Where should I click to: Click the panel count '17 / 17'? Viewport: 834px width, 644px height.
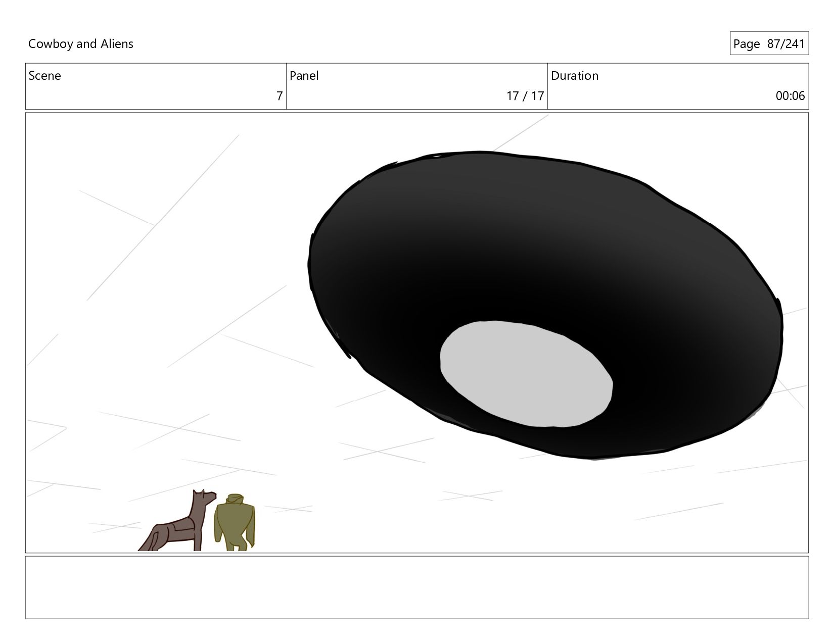pyautogui.click(x=525, y=96)
